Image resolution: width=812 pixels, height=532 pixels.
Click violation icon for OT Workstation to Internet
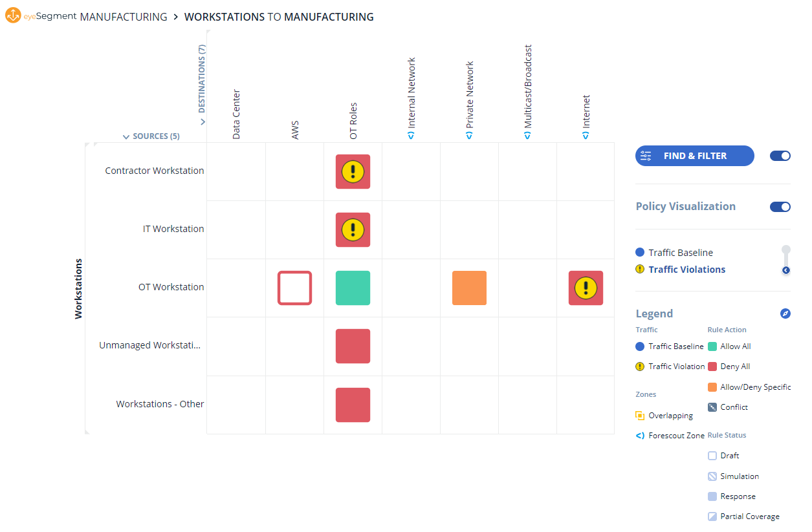click(x=586, y=288)
